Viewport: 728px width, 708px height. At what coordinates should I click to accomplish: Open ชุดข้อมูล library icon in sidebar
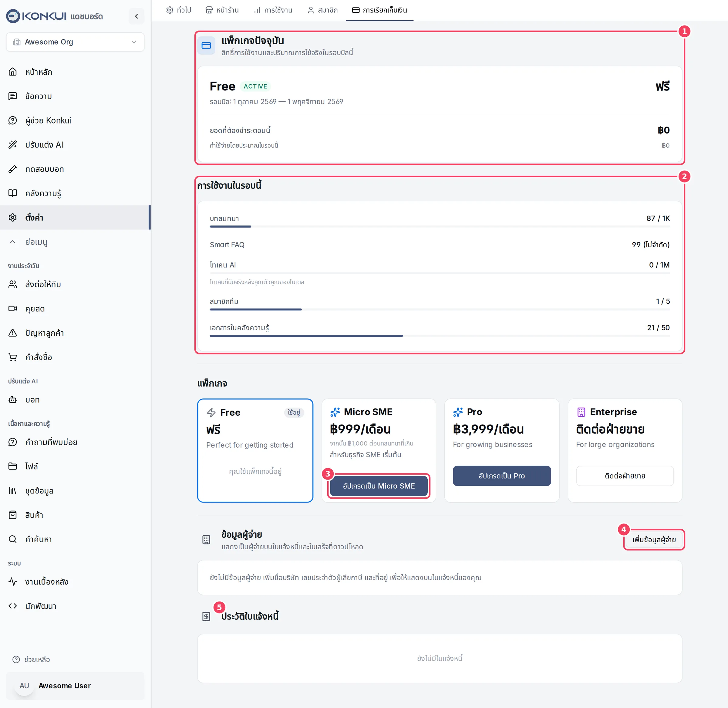[x=13, y=491]
